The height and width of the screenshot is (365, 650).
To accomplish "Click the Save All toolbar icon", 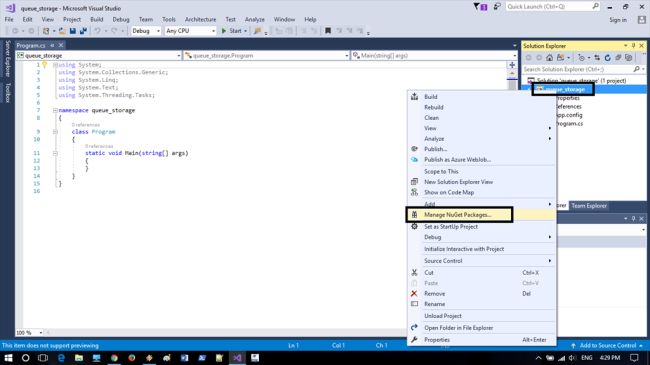I will coord(83,31).
